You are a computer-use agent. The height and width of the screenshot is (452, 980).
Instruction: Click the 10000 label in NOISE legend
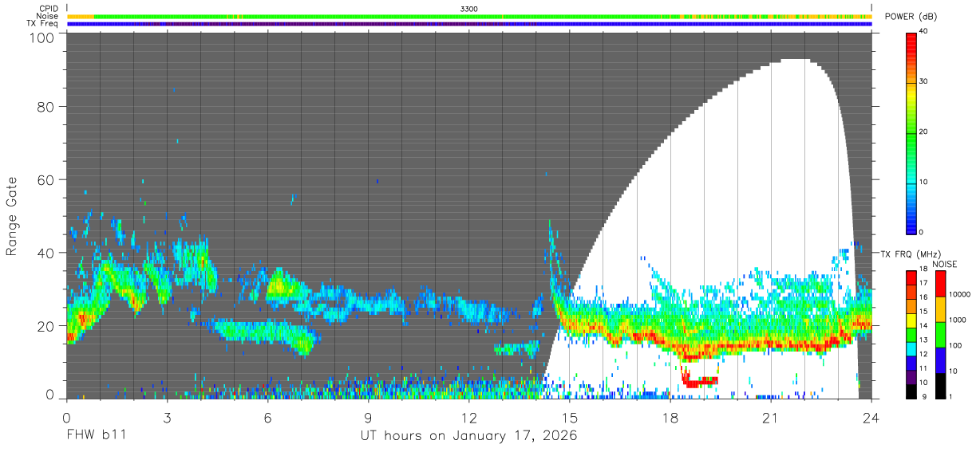(x=961, y=294)
